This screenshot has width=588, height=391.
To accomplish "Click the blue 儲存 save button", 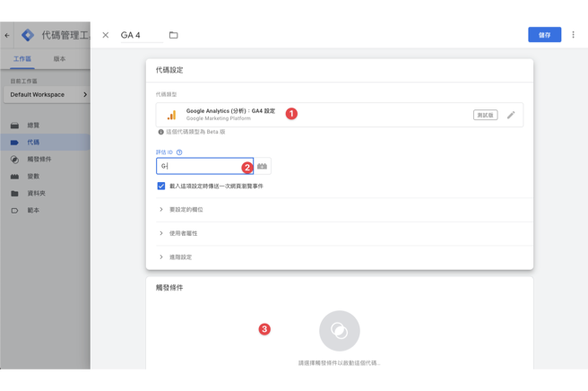I will click(544, 34).
